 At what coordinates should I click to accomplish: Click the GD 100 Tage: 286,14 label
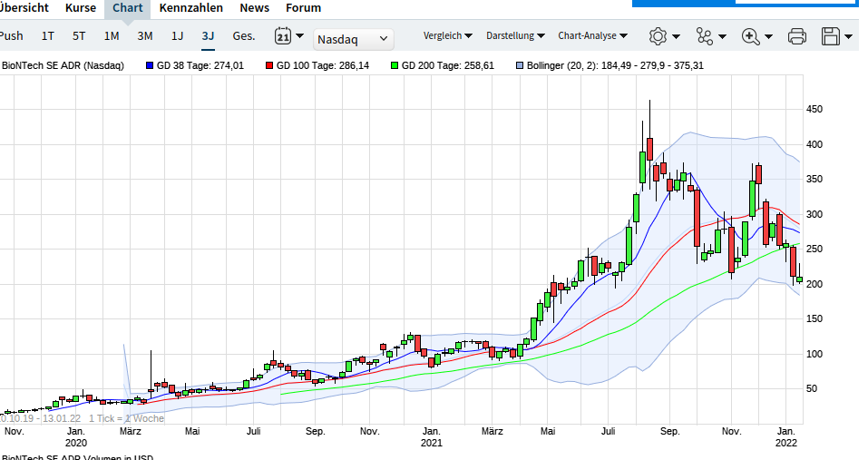(323, 65)
